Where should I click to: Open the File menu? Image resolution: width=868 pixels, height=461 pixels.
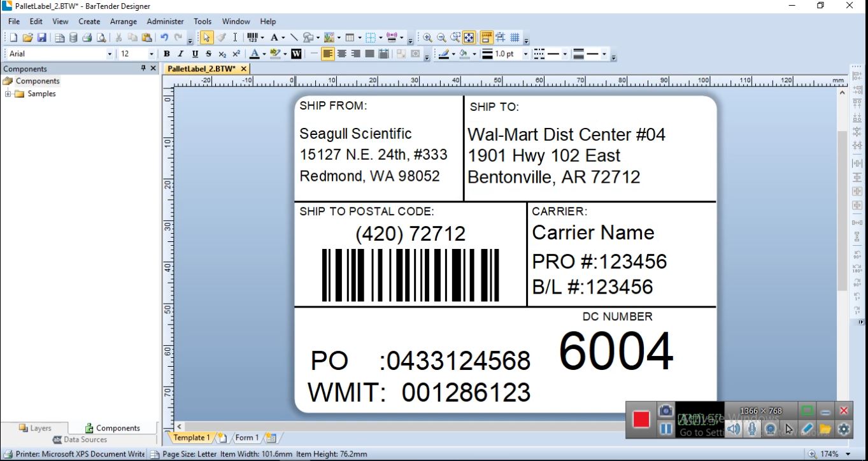pyautogui.click(x=14, y=21)
